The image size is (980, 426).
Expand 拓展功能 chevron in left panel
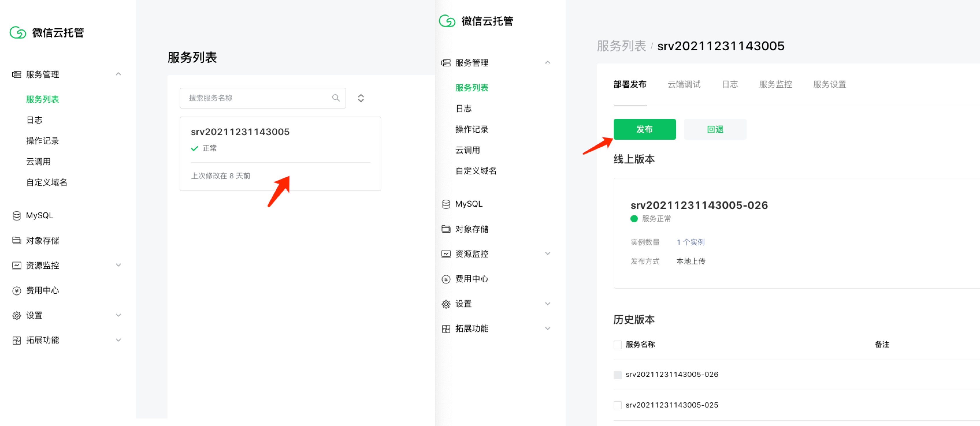tap(118, 340)
